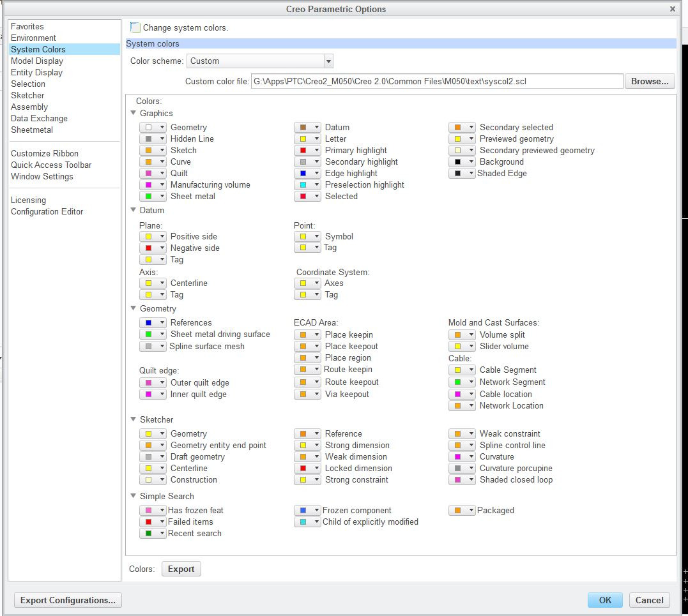The image size is (688, 616).
Task: Click Shaded Edge color swatch
Action: (x=457, y=173)
